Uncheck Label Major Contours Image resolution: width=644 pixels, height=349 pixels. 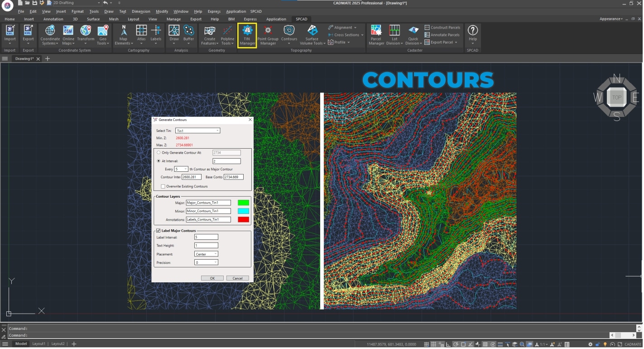tap(158, 231)
